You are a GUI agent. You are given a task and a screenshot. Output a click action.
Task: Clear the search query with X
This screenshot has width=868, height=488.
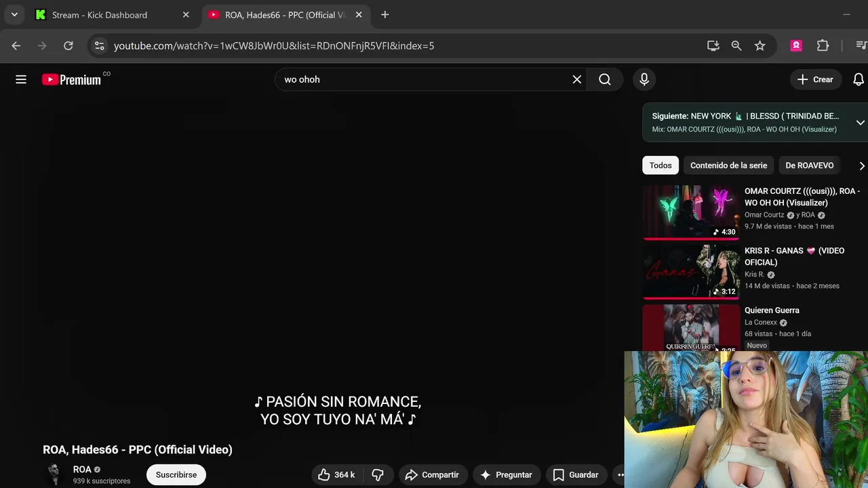coord(577,79)
